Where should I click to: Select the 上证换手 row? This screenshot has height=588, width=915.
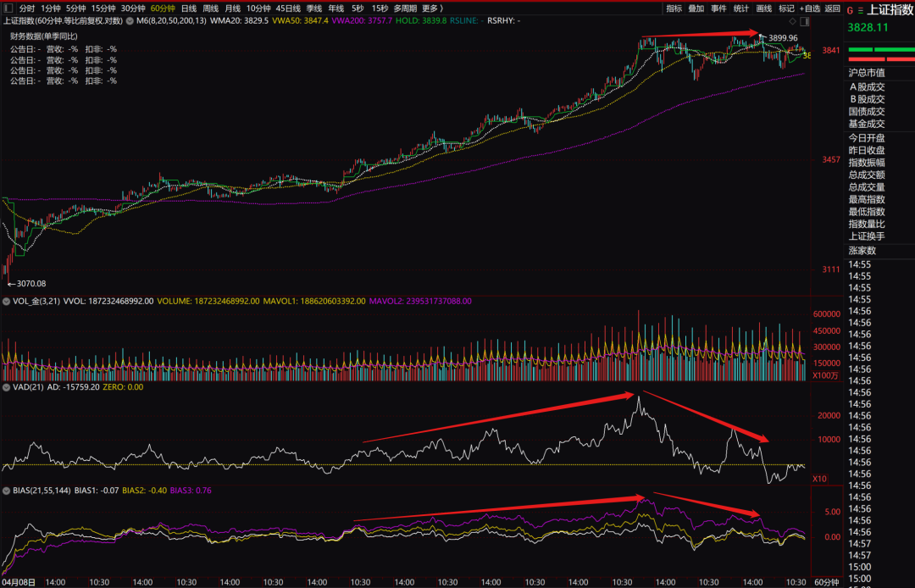pyautogui.click(x=867, y=236)
